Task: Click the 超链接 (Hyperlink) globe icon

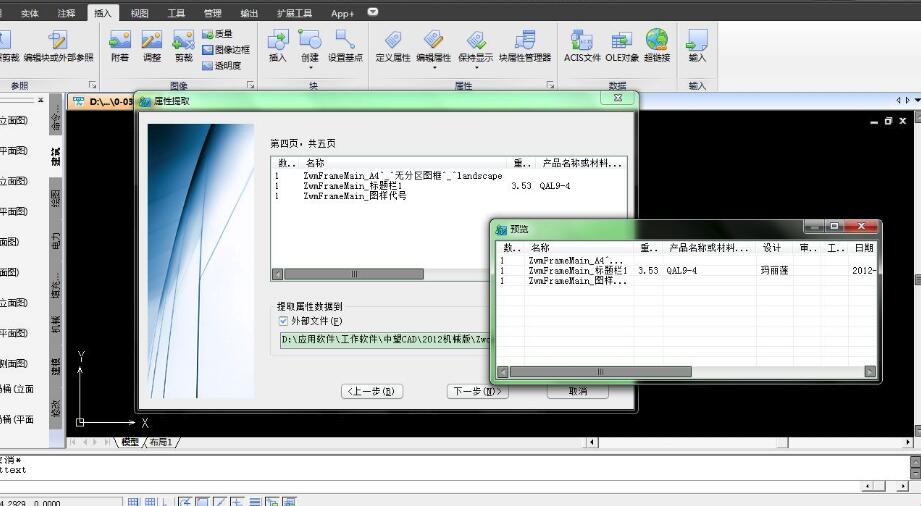Action: click(657, 46)
